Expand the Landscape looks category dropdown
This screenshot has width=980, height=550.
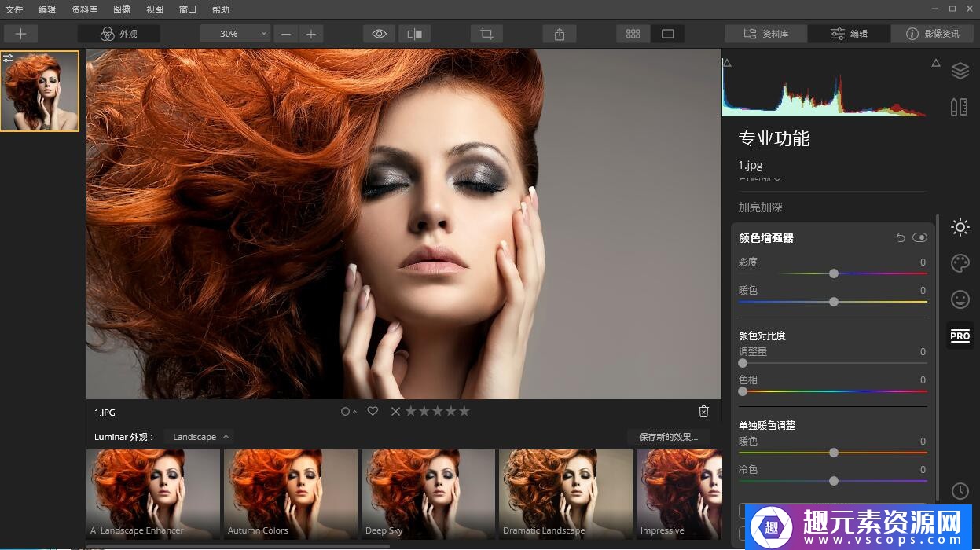point(201,437)
